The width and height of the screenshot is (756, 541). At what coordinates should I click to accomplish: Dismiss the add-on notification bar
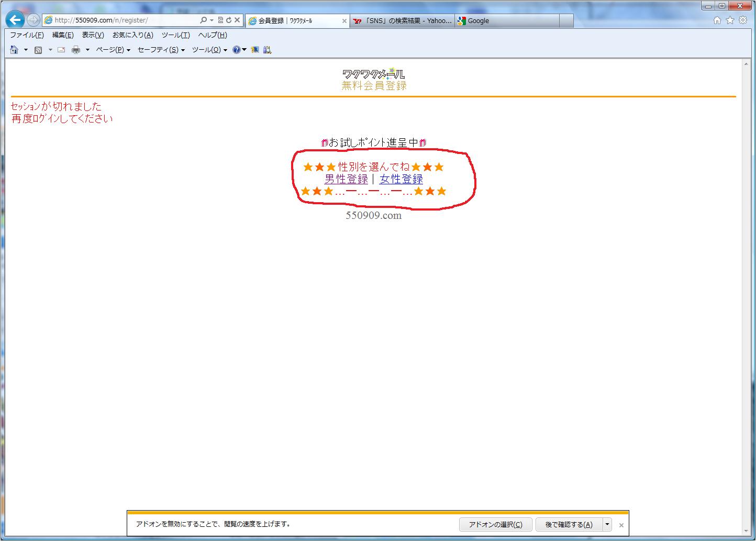(x=621, y=525)
